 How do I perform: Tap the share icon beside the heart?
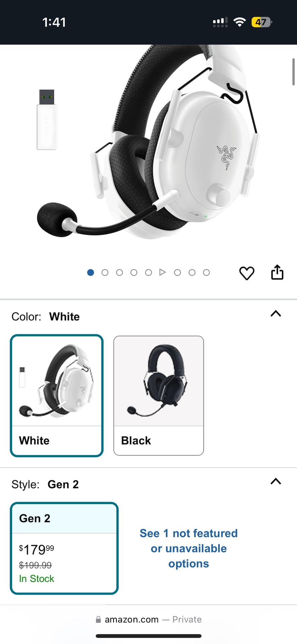(277, 272)
